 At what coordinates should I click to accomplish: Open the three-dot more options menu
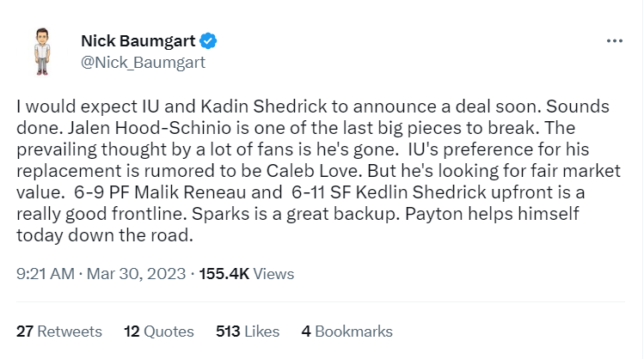click(x=614, y=40)
